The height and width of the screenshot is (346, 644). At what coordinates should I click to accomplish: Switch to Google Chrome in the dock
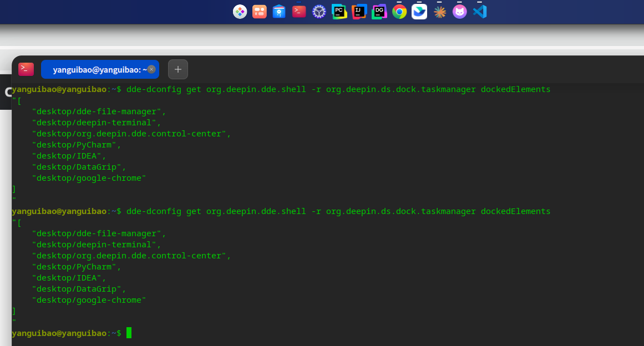[399, 12]
